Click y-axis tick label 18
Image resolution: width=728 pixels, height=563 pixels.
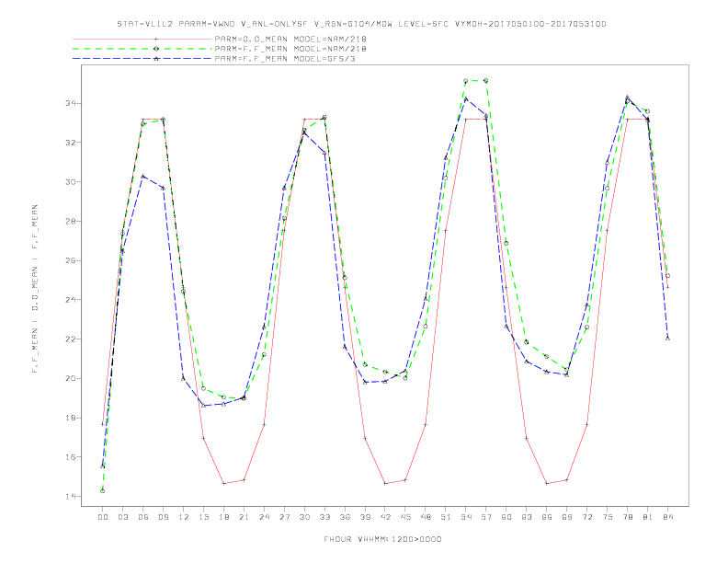pyautogui.click(x=70, y=418)
